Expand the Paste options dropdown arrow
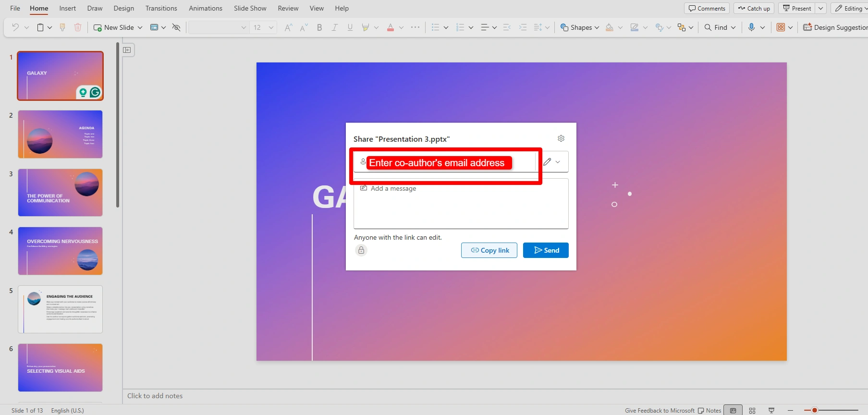Screen dimensions: 868x415 coord(49,27)
